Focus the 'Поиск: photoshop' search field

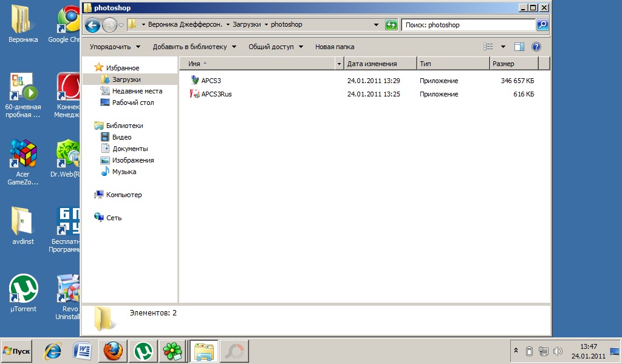(x=468, y=24)
